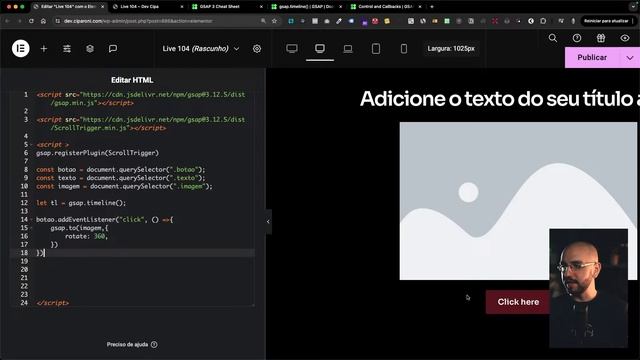The image size is (640, 360).
Task: Click the rotate: 360 code line
Action: [86, 236]
